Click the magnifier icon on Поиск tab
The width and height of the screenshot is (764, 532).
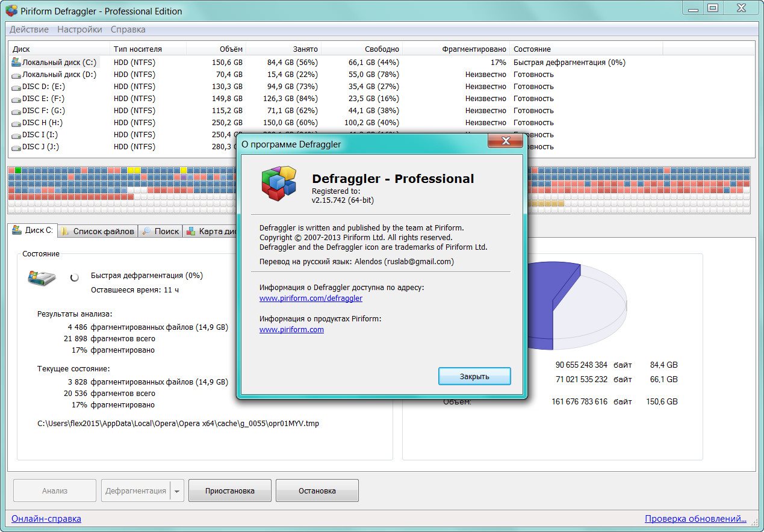[146, 230]
